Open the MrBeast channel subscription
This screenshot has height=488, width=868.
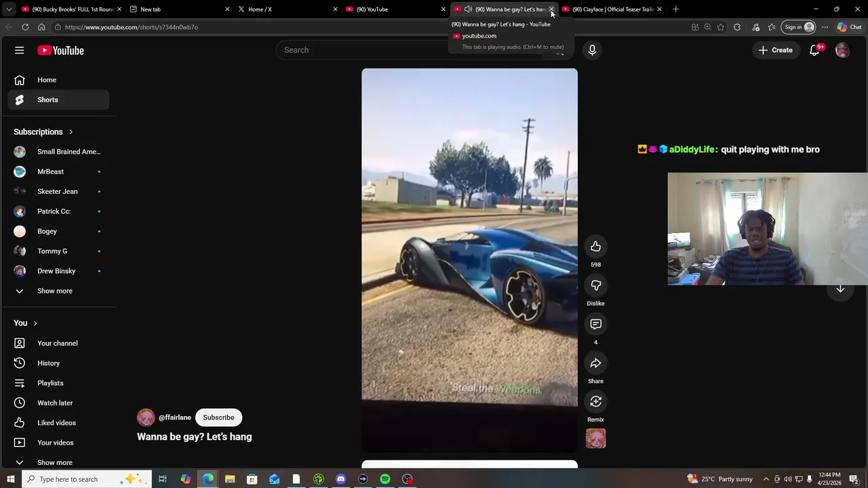coord(58,171)
